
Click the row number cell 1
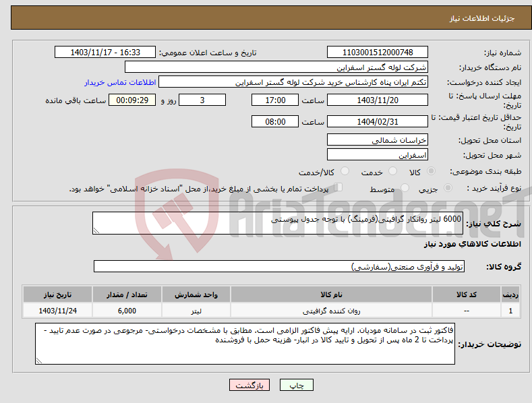coord(510,311)
